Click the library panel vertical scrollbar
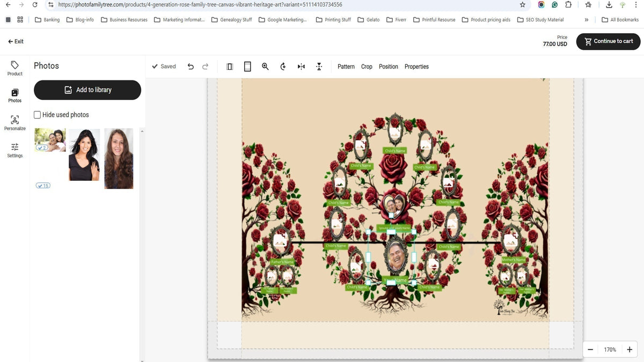The image size is (644, 362). pos(142,244)
